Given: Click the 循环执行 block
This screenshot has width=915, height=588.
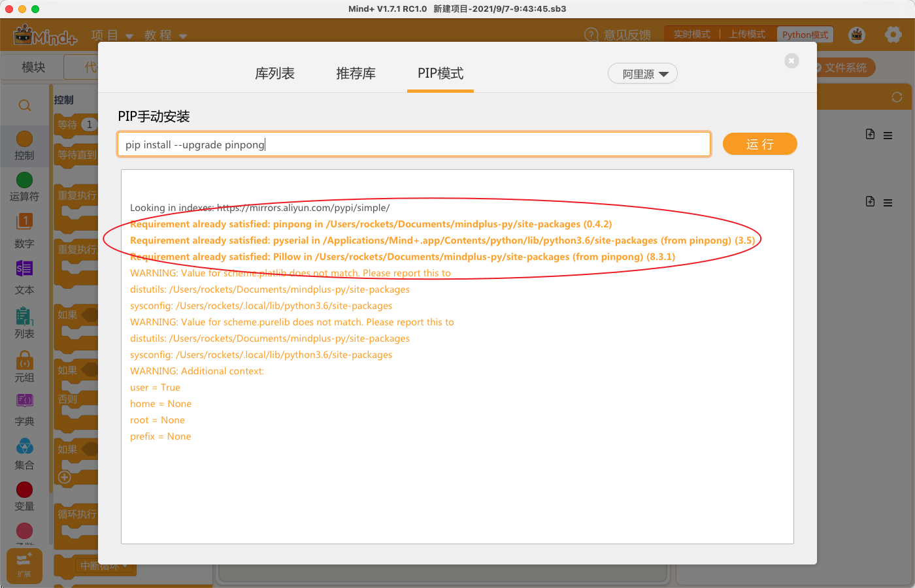Looking at the screenshot, I should click(x=76, y=514).
